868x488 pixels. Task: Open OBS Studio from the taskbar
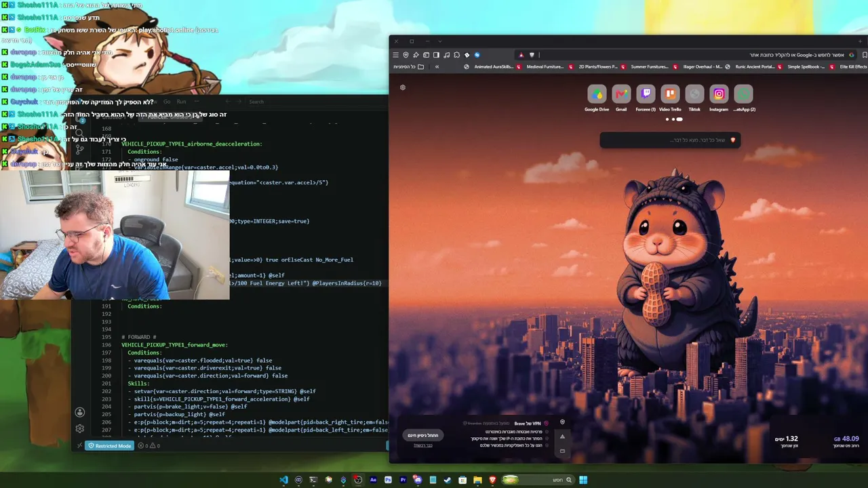tap(357, 480)
